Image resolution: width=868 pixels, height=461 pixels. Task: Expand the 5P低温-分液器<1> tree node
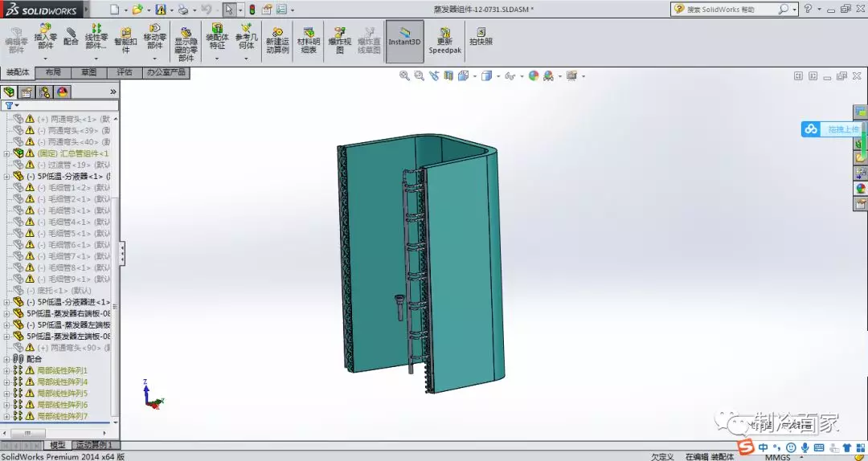click(x=6, y=177)
